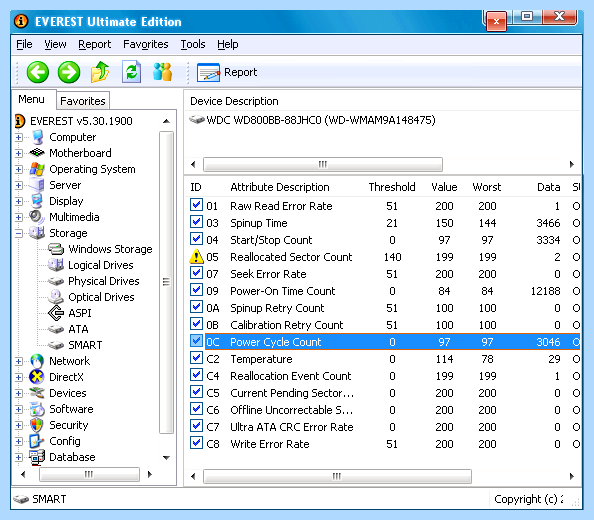Click the Display monitor icon
594x520 pixels.
click(x=37, y=201)
